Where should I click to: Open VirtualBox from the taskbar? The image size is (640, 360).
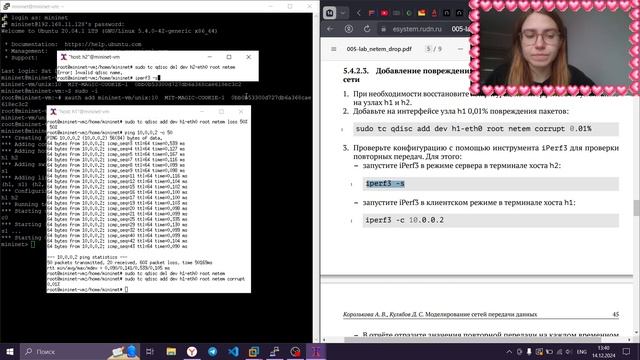(254, 351)
